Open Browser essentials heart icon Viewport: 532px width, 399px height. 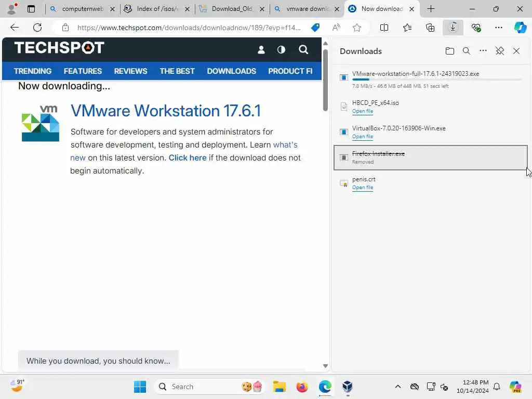point(476,28)
